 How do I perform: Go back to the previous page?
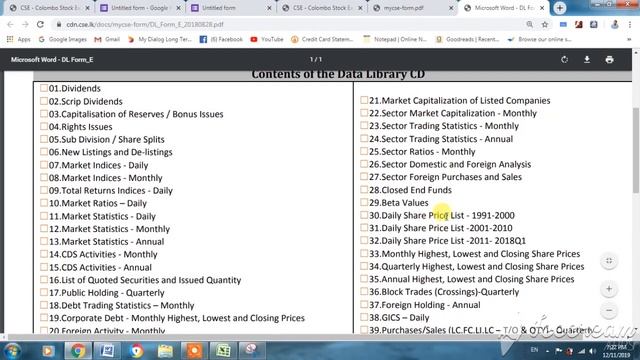click(x=11, y=24)
